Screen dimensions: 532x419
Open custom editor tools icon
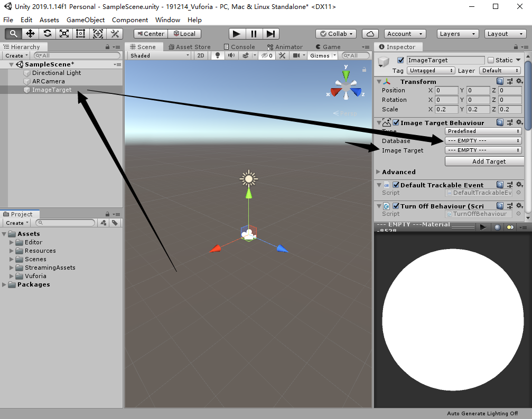[x=115, y=34]
